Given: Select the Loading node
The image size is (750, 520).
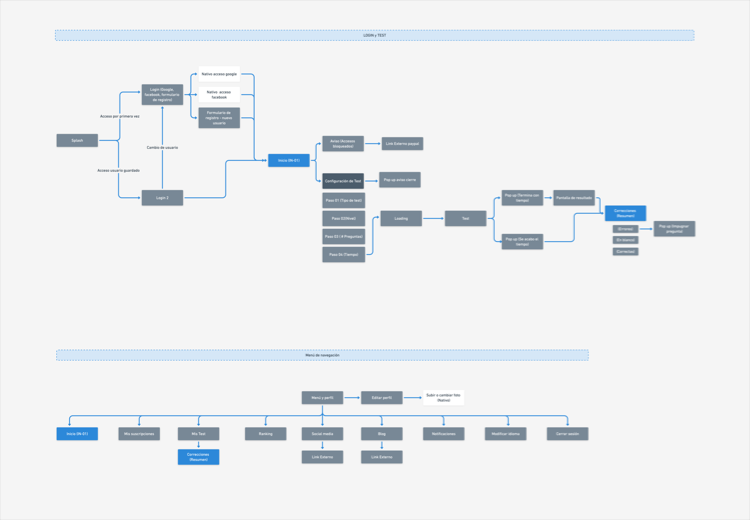Looking at the screenshot, I should 401,217.
